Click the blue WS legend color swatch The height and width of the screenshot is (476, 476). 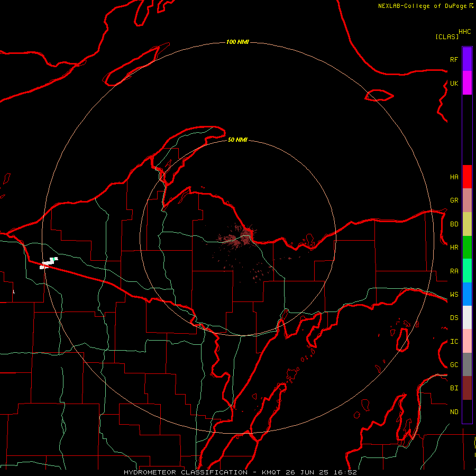(467, 294)
